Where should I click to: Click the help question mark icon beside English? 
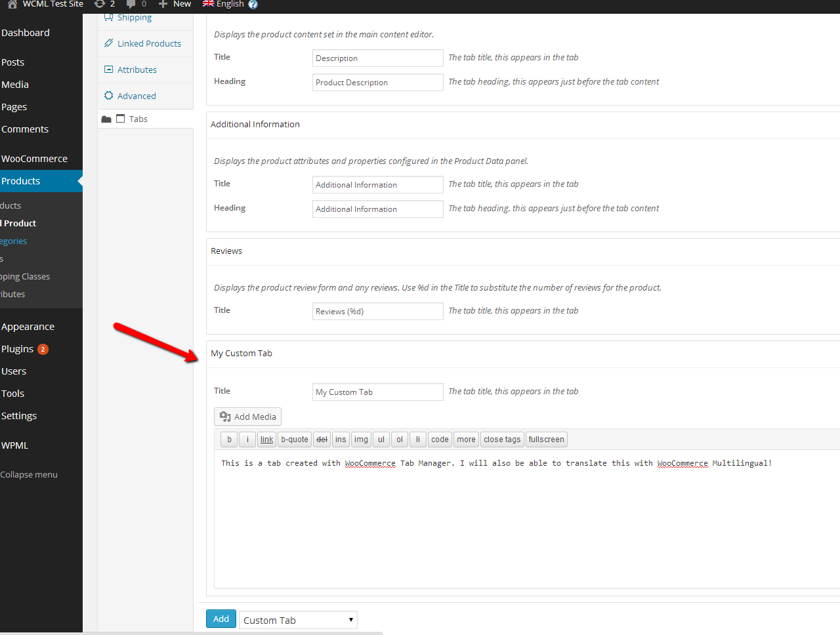[253, 5]
